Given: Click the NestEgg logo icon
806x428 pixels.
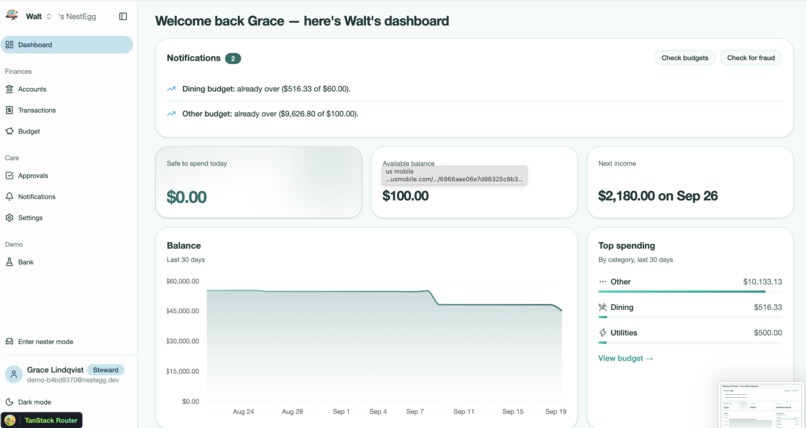Looking at the screenshot, I should tap(12, 15).
